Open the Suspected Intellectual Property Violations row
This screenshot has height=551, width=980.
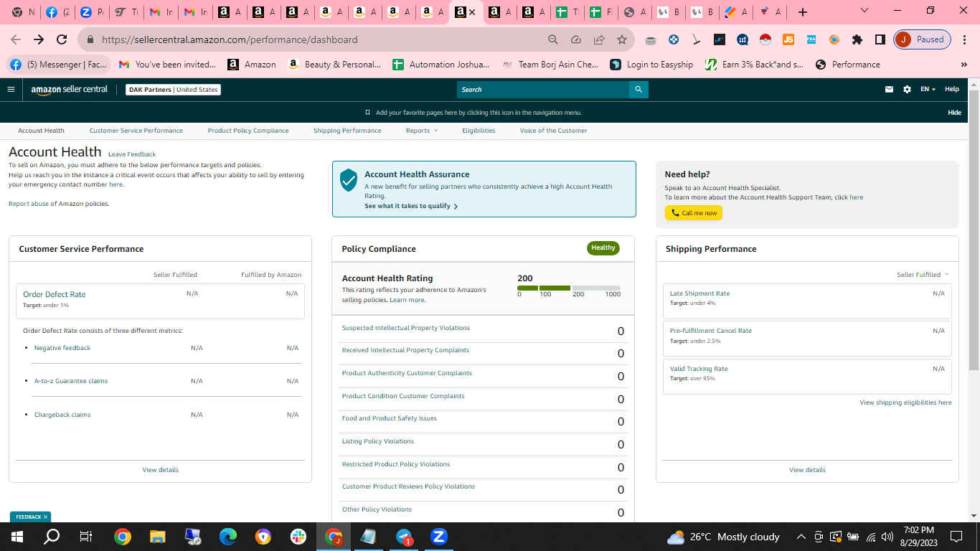point(484,330)
